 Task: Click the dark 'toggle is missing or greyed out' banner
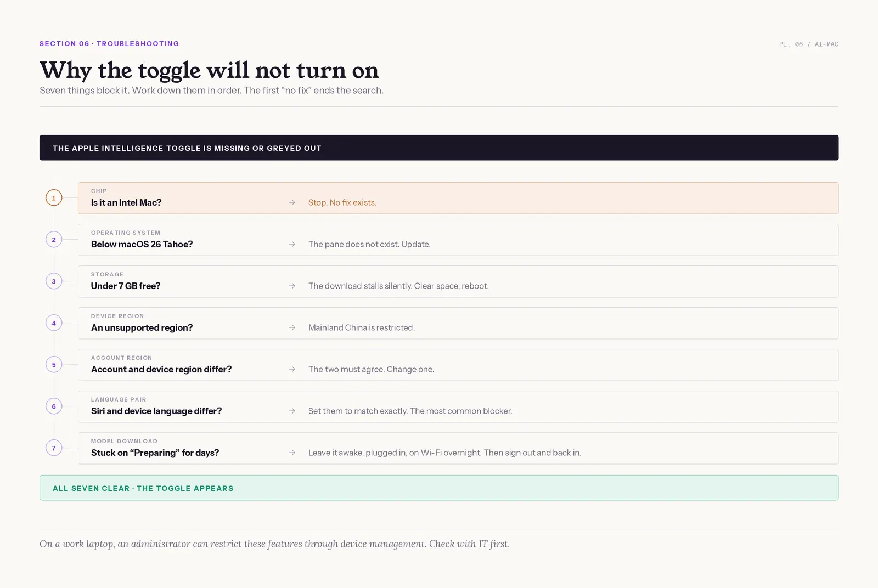click(x=439, y=148)
